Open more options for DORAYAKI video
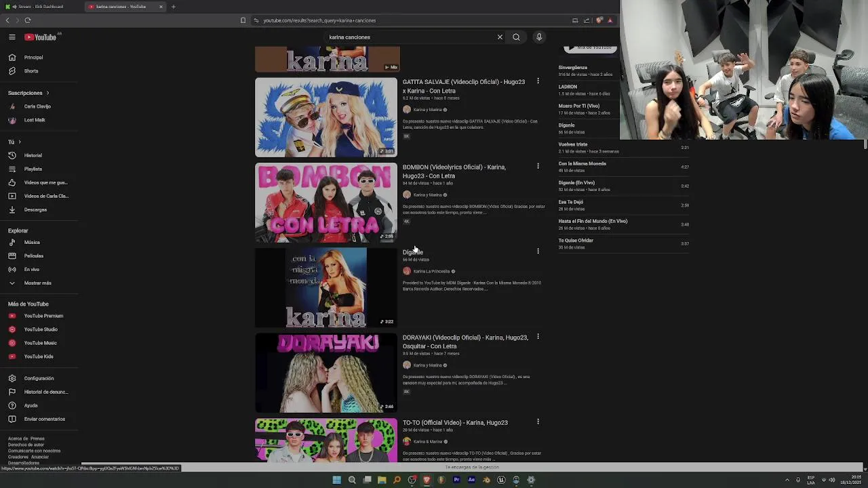This screenshot has width=868, height=488. pyautogui.click(x=538, y=337)
